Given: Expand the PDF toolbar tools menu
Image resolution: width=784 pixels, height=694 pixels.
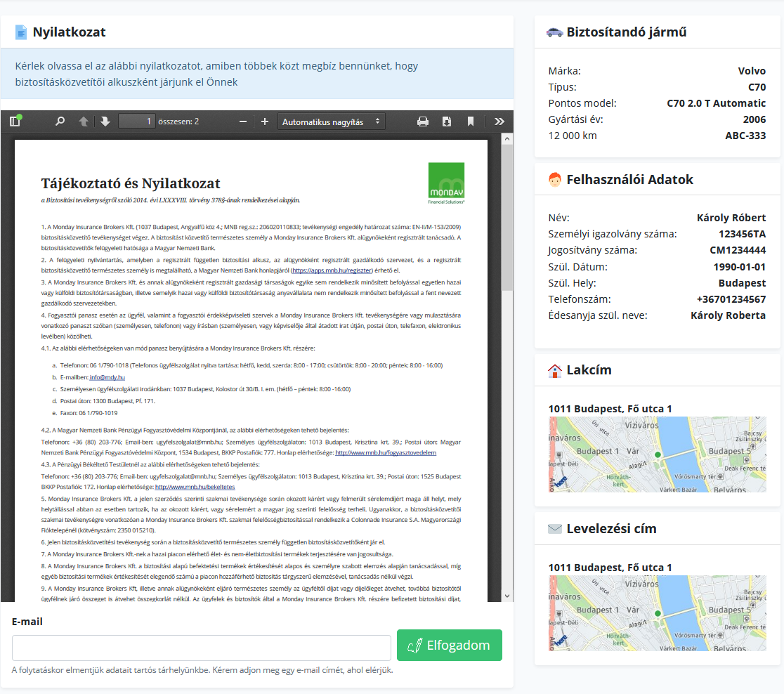Looking at the screenshot, I should pyautogui.click(x=499, y=122).
